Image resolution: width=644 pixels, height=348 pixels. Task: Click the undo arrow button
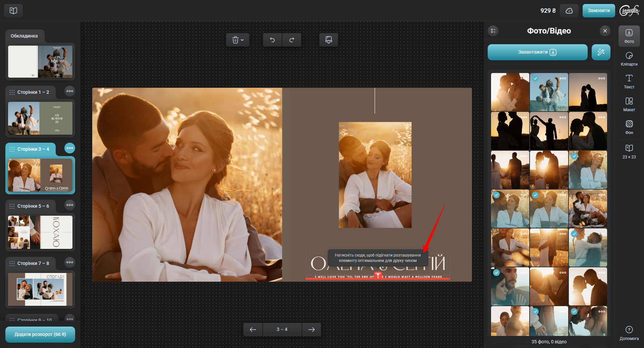point(272,40)
